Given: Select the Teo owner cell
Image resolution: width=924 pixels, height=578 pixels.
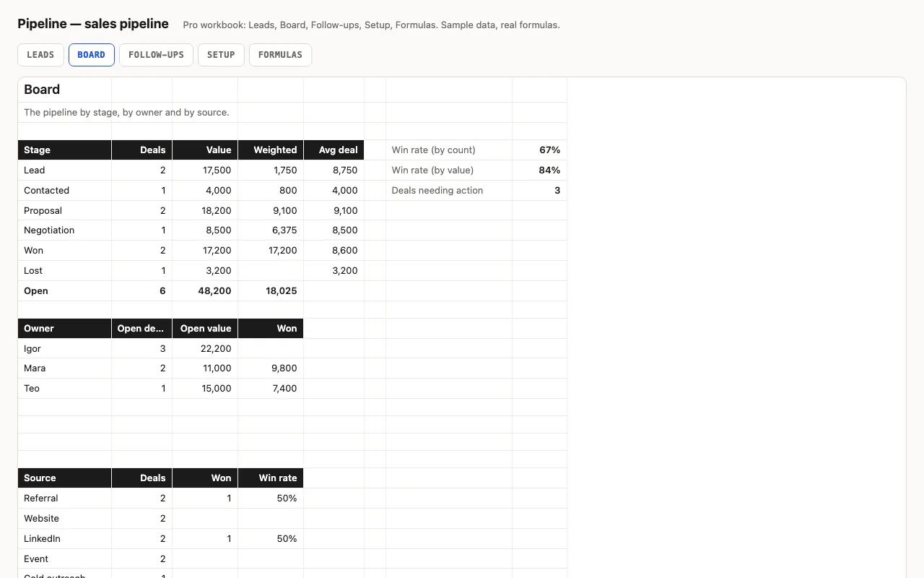Looking at the screenshot, I should (x=65, y=389).
